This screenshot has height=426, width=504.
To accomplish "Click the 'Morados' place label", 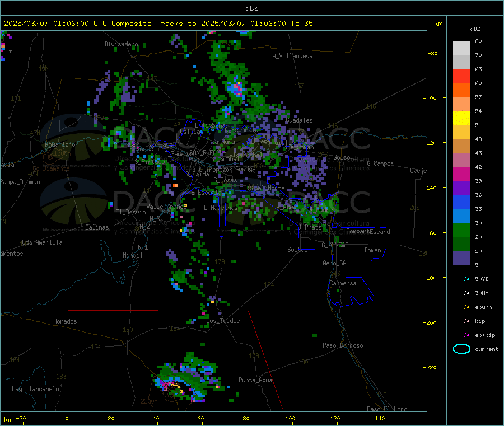I will pos(65,321).
